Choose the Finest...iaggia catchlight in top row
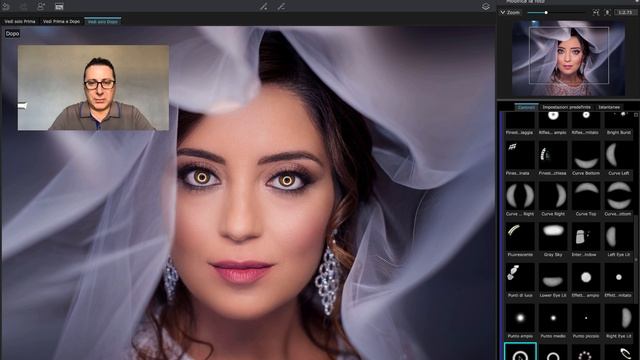 pyautogui.click(x=520, y=124)
